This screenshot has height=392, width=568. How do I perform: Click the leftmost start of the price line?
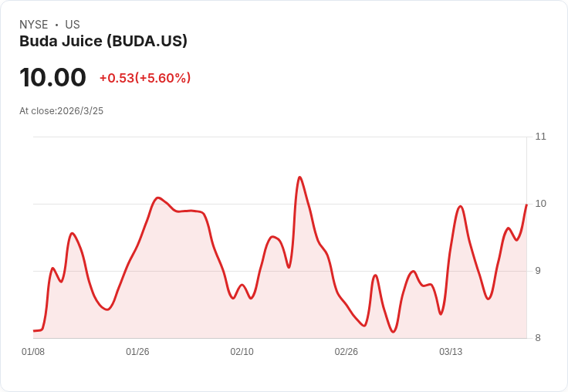34,330
